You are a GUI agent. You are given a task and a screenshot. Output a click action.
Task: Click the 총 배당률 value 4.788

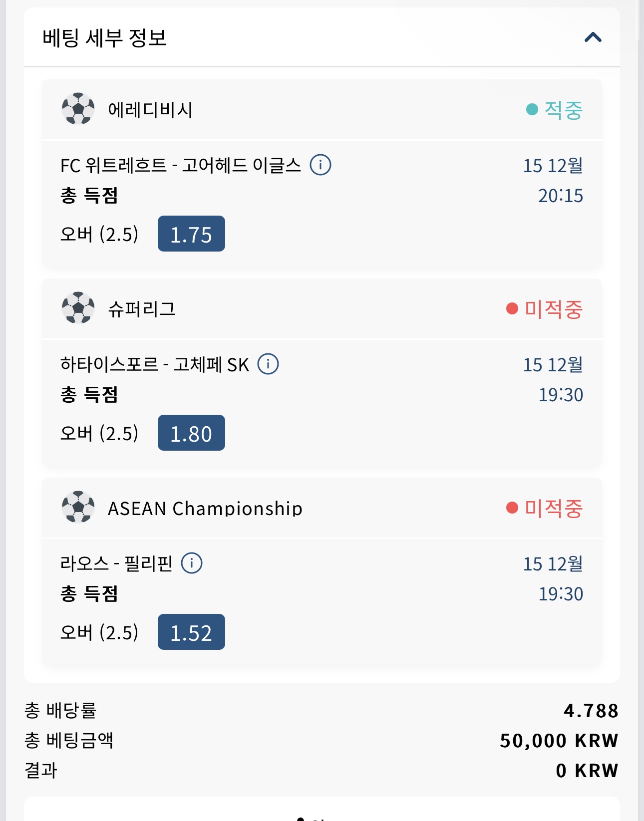pyautogui.click(x=591, y=711)
